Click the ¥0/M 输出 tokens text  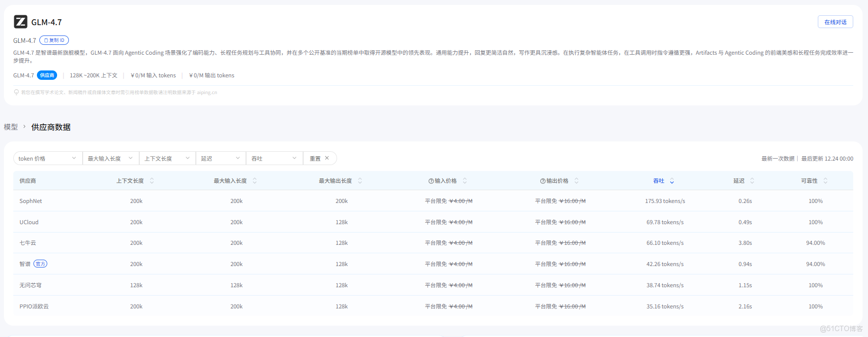[212, 75]
